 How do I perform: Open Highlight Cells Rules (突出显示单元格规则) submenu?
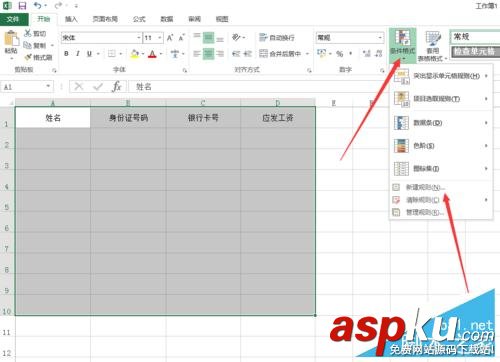tap(441, 76)
